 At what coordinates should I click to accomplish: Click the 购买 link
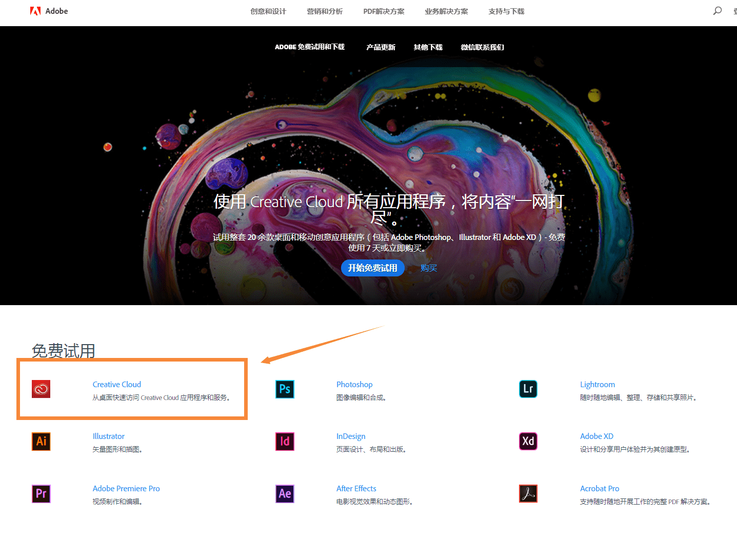[x=429, y=268]
